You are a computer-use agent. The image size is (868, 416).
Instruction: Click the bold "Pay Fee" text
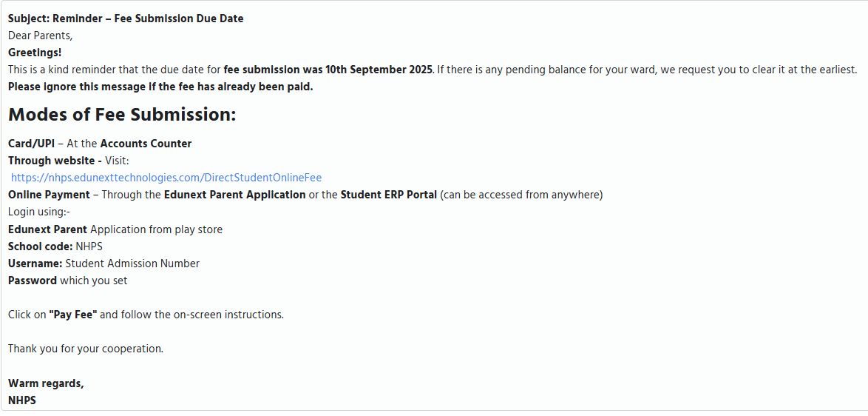(x=73, y=315)
